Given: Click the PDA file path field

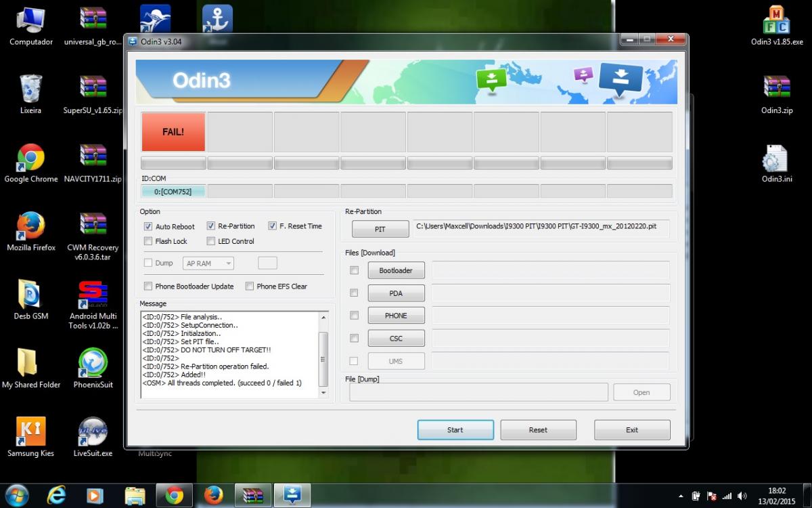Looking at the screenshot, I should click(x=550, y=293).
